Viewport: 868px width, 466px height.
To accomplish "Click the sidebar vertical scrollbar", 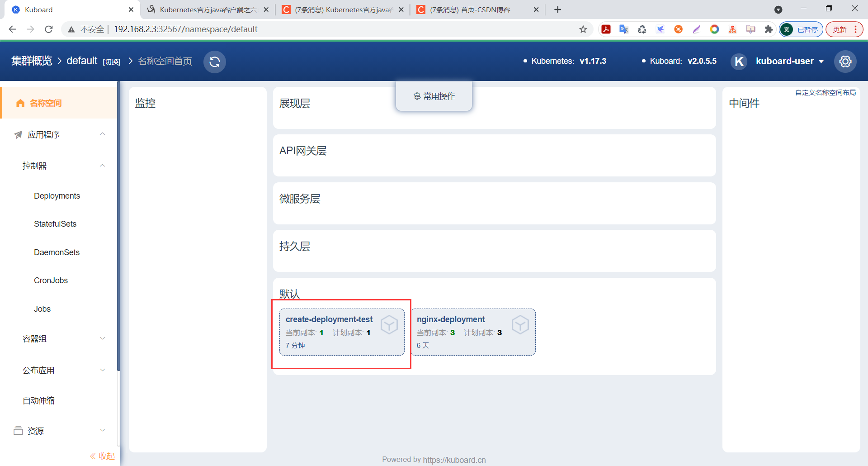I will click(118, 226).
